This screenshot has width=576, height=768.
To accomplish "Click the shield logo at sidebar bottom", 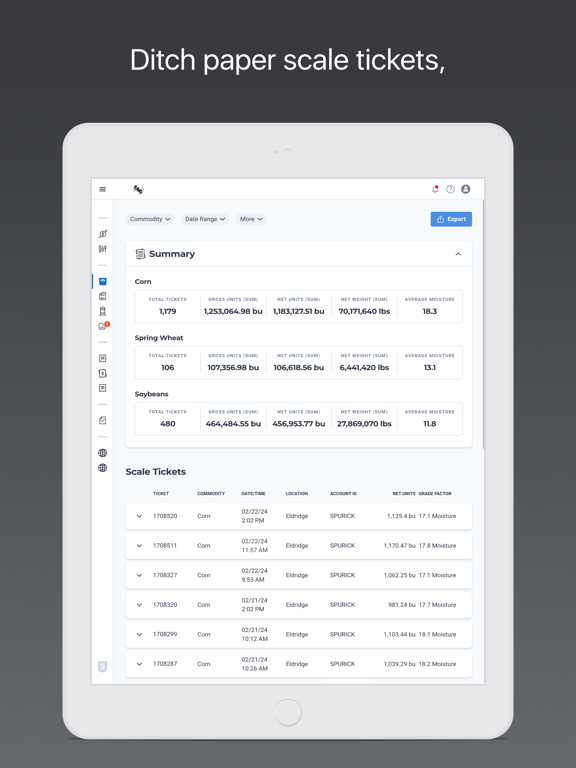I will (x=102, y=667).
